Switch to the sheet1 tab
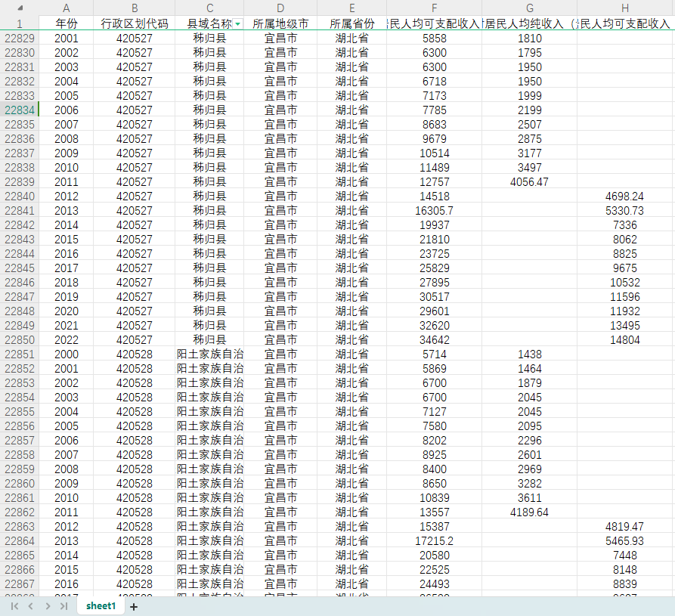 (101, 605)
